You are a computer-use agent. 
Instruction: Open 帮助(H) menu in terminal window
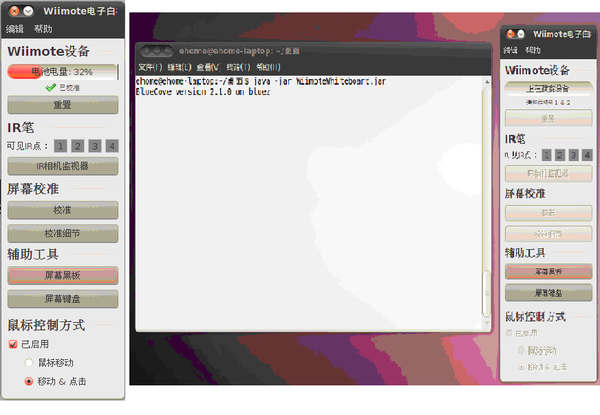268,67
